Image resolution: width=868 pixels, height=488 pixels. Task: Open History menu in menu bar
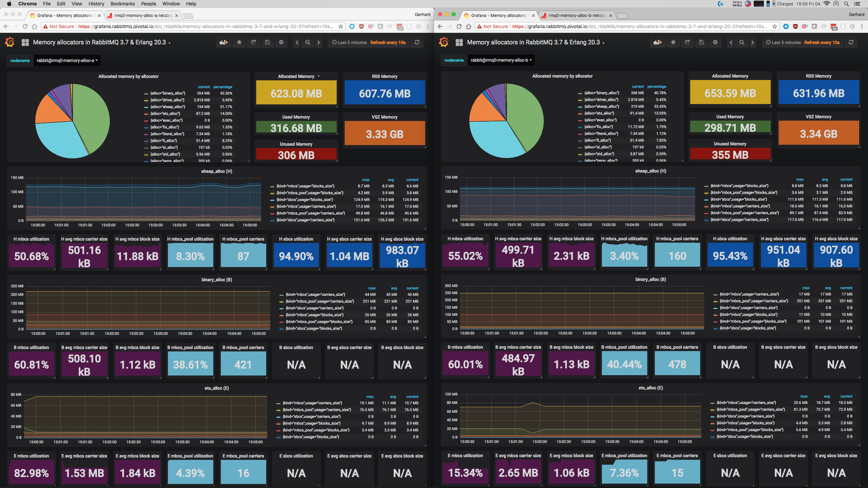(x=96, y=4)
